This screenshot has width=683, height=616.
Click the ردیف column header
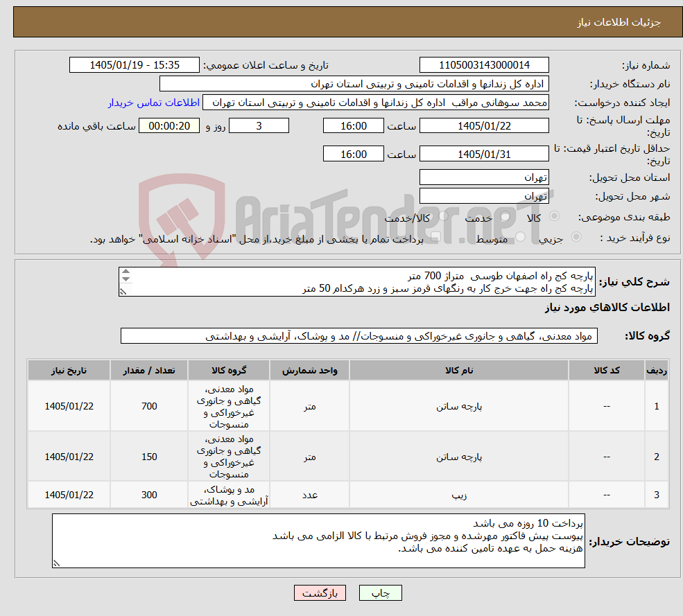click(x=657, y=371)
